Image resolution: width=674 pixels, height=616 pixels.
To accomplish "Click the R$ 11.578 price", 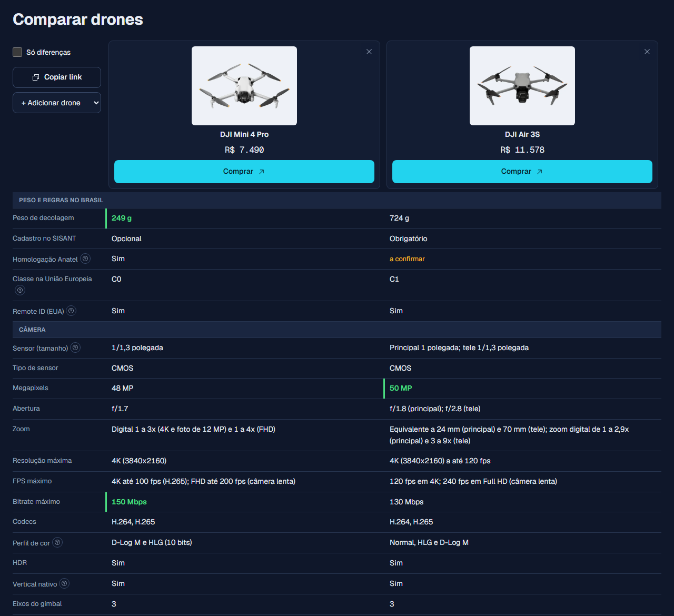I will click(x=522, y=150).
